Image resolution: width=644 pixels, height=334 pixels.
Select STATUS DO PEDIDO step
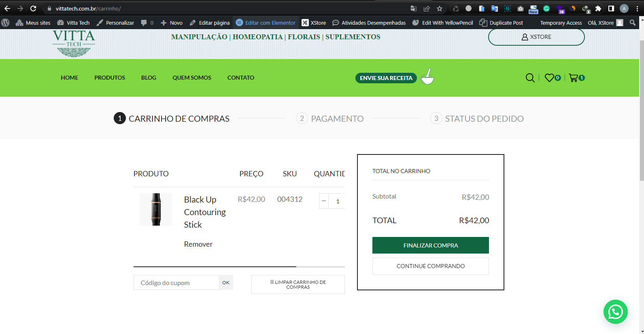477,118
